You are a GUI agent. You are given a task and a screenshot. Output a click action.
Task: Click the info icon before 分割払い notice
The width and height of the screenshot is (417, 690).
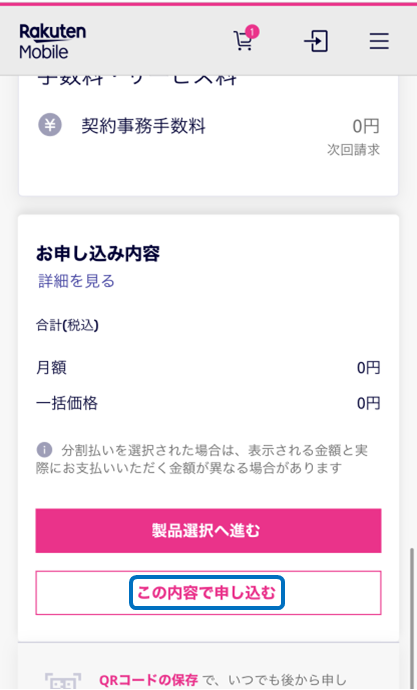point(44,450)
